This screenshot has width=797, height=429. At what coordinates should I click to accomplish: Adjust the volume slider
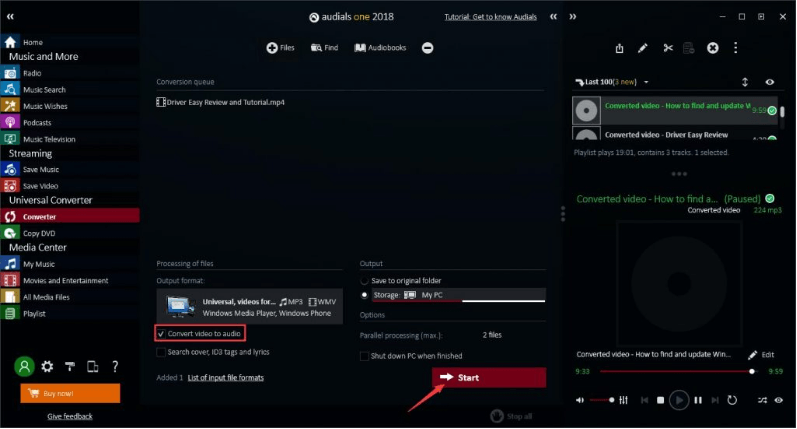coord(602,401)
